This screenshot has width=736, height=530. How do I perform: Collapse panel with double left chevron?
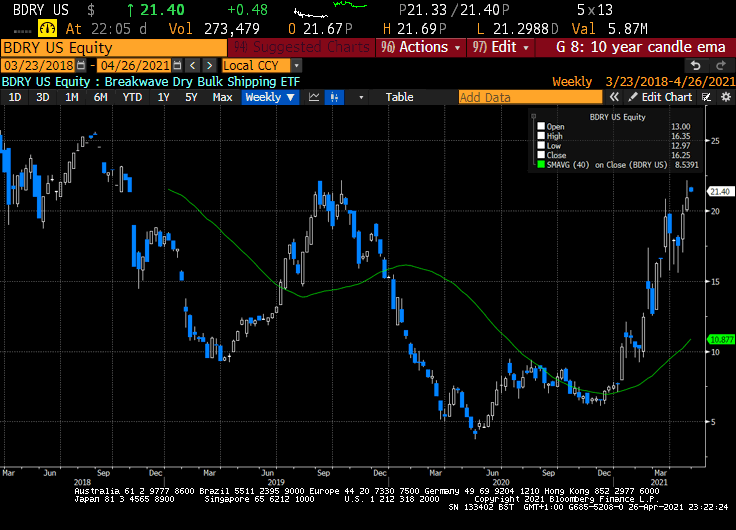click(614, 97)
